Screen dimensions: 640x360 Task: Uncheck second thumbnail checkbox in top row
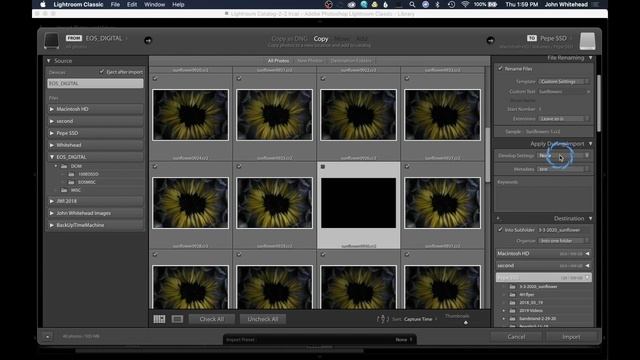[239, 78]
